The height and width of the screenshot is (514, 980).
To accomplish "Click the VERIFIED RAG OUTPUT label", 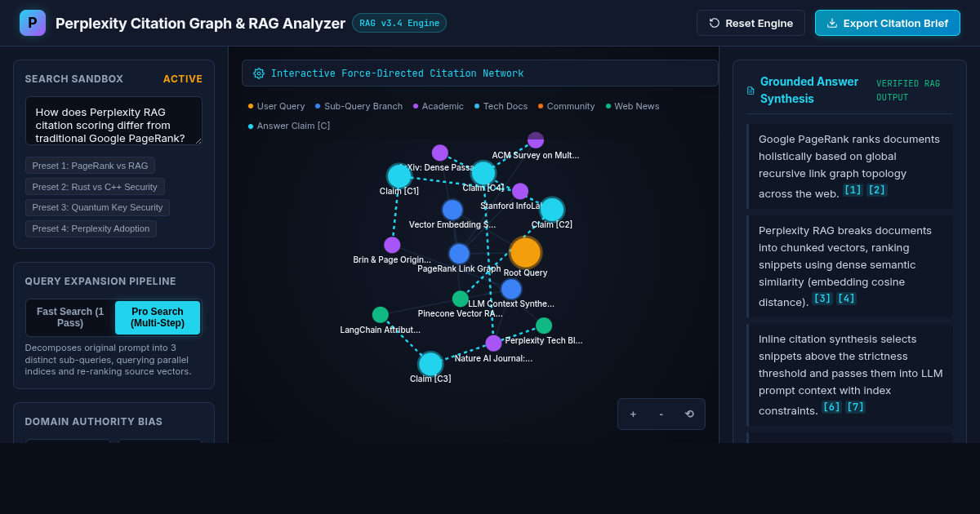I will click(908, 91).
